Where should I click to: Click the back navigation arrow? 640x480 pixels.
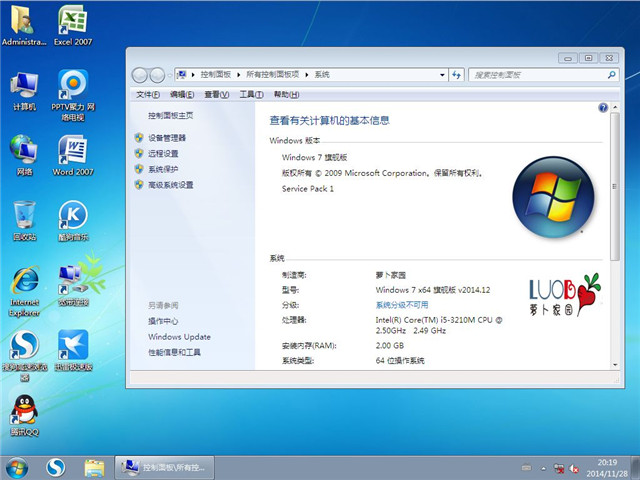click(140, 75)
